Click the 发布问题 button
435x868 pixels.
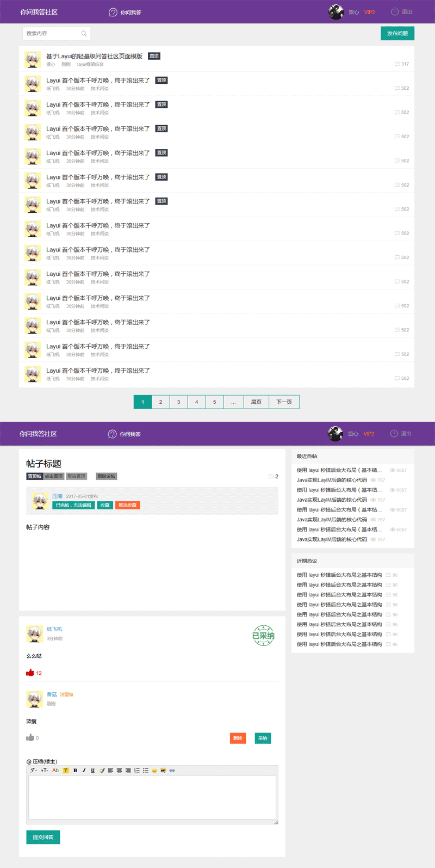coord(397,34)
